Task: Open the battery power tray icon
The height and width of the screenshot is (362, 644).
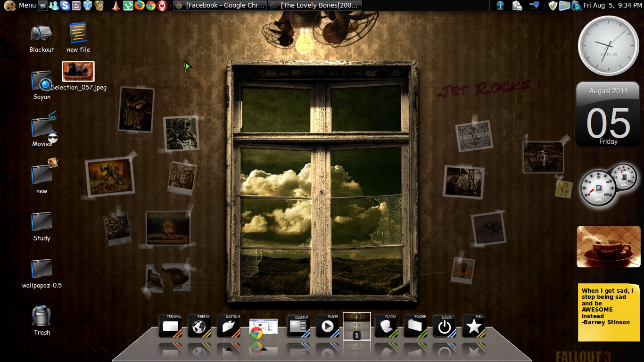Action: tap(517, 6)
